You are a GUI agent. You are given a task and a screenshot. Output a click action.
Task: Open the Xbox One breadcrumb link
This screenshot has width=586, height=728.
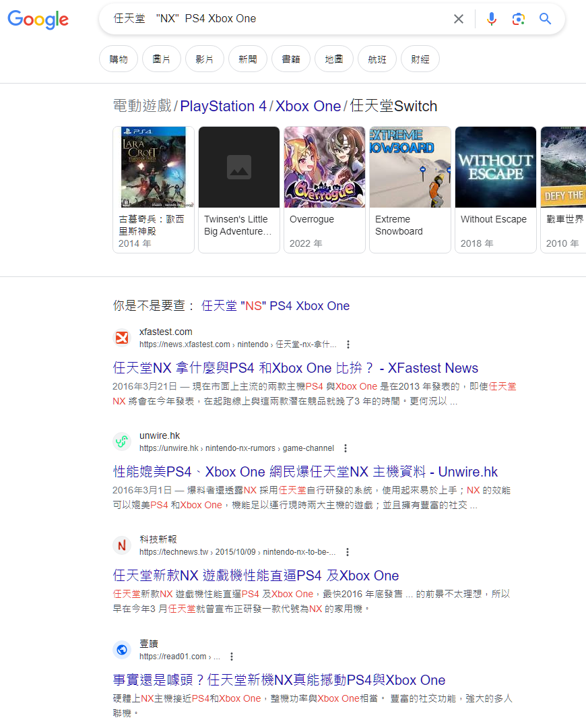[x=308, y=106]
